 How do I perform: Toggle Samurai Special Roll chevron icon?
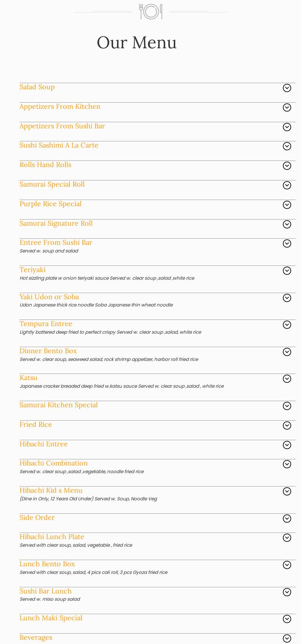pos(287,185)
